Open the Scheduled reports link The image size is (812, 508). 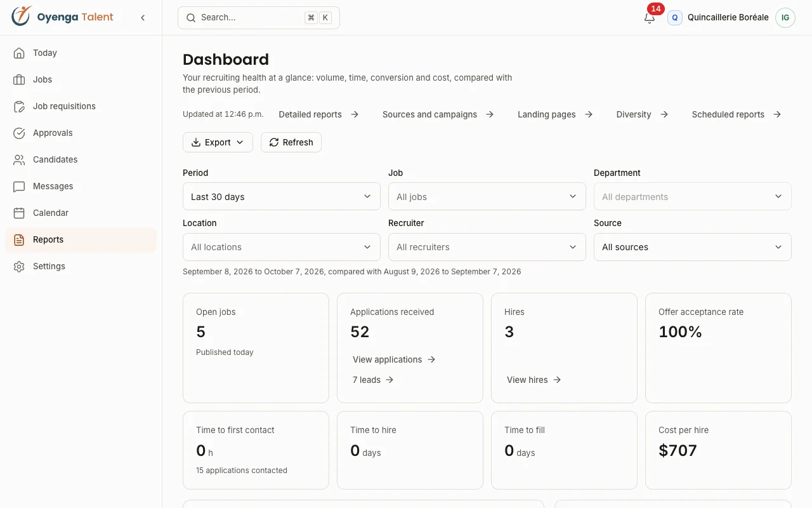click(x=737, y=114)
